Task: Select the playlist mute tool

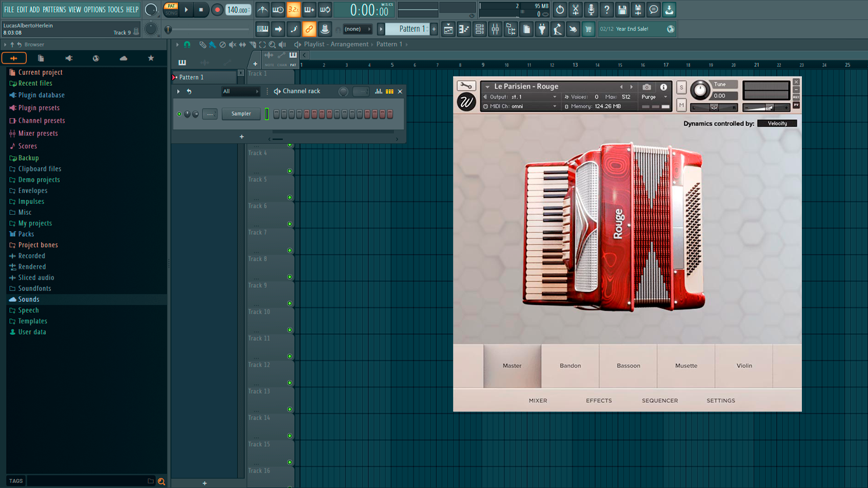Action: coord(233,44)
